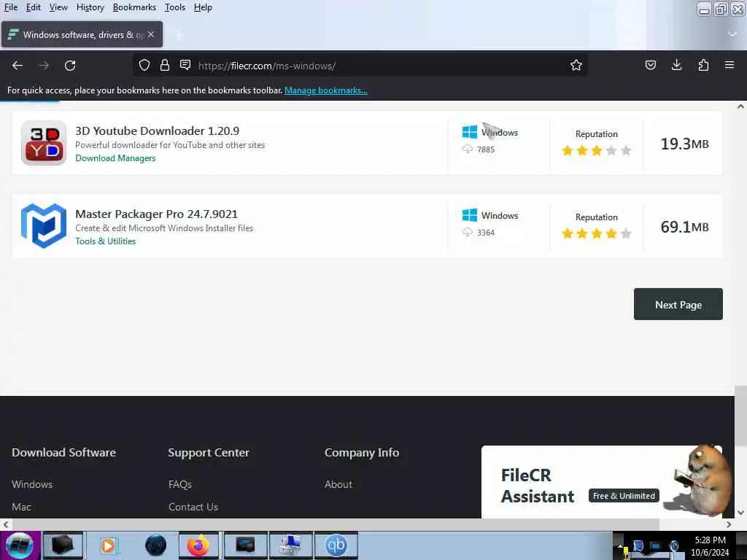The width and height of the screenshot is (747, 560).
Task: Open the Manage bookmarks link
Action: [x=326, y=90]
